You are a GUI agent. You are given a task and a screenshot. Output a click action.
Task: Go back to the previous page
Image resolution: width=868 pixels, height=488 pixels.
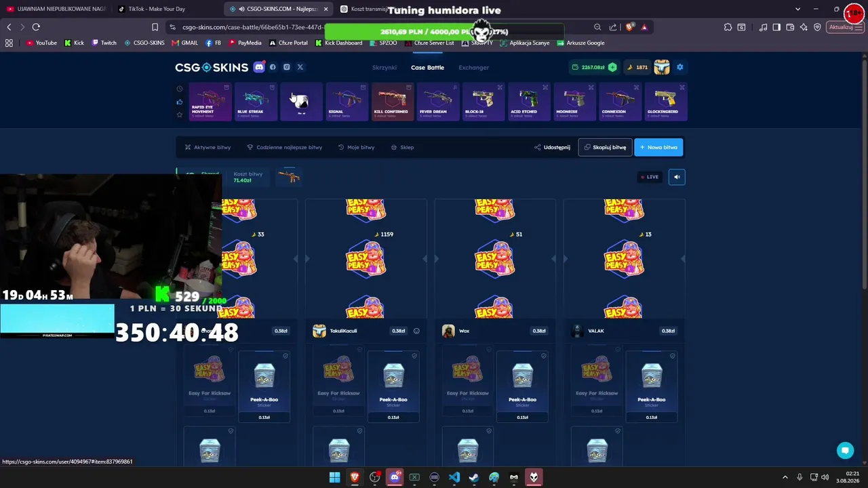[9, 27]
